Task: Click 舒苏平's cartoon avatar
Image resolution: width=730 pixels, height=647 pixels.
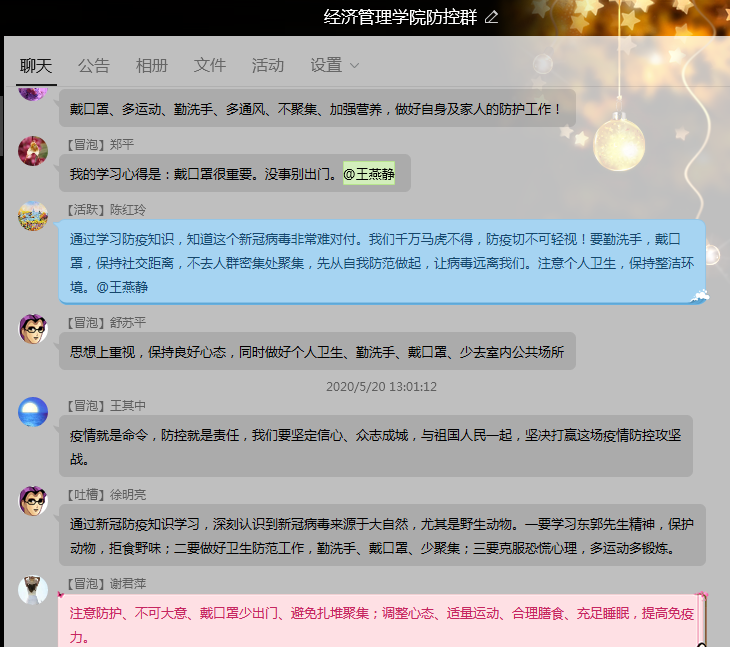Action: click(33, 329)
